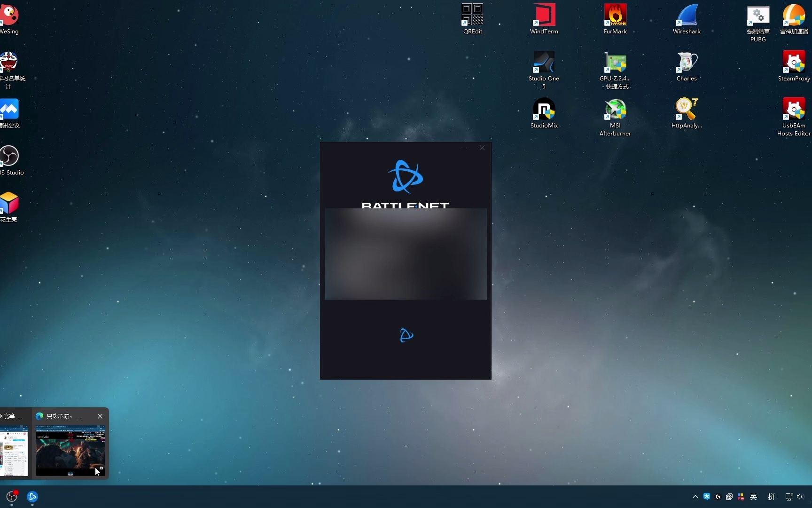Image resolution: width=812 pixels, height=508 pixels.
Task: Toggle the 拼 pinyin IME mode
Action: pos(772,497)
